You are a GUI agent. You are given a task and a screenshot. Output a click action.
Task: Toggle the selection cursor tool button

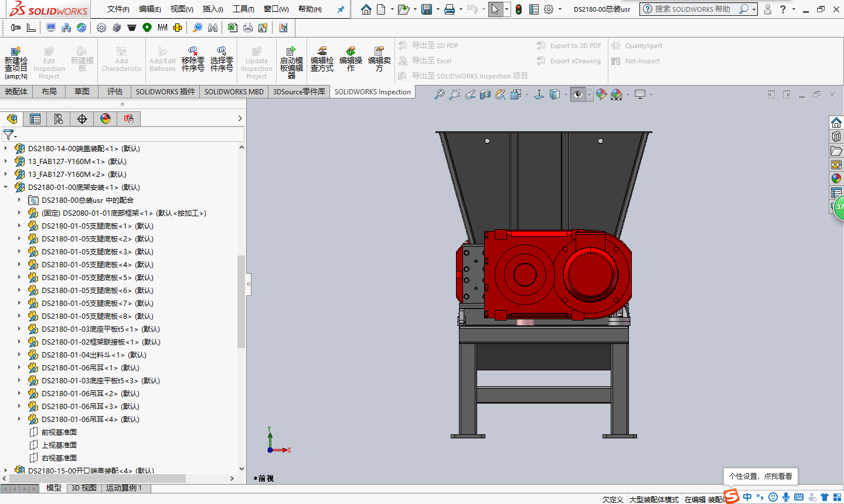pos(495,9)
